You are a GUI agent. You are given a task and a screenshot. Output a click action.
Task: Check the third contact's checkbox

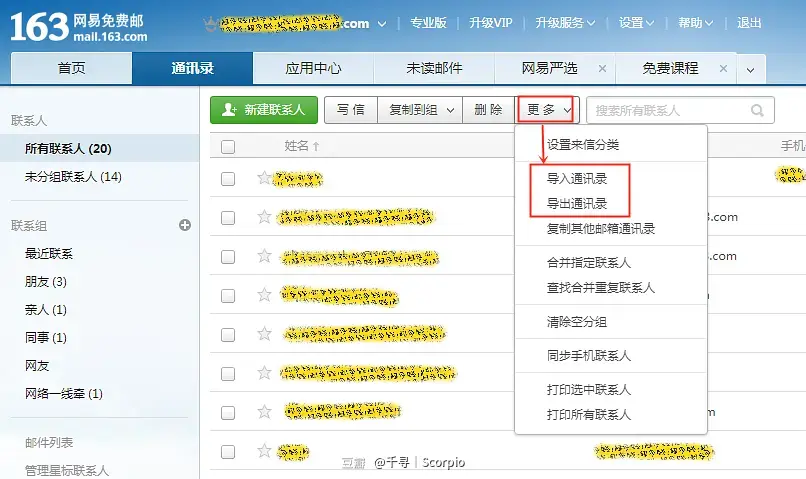[x=228, y=256]
